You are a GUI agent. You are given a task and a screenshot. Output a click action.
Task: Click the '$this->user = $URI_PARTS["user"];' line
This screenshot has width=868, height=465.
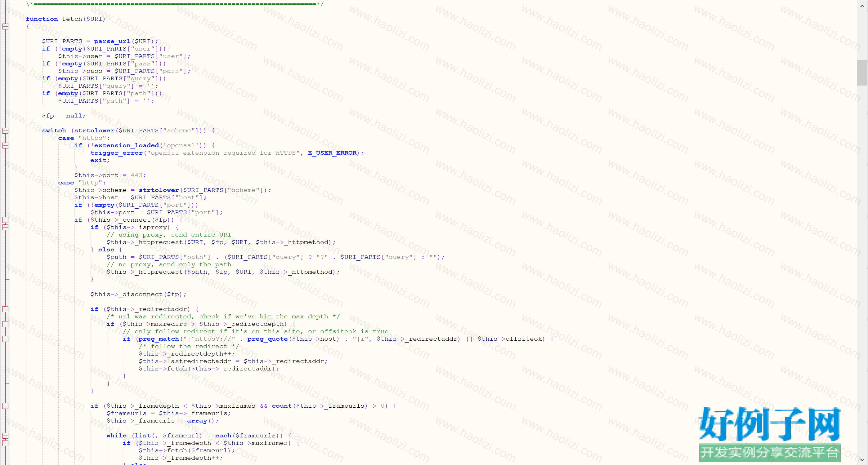point(124,56)
